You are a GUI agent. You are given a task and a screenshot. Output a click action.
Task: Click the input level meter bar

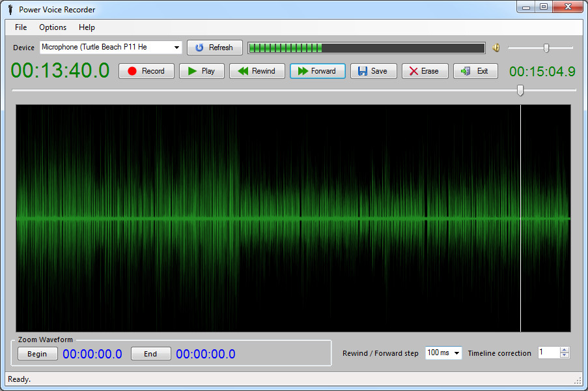pyautogui.click(x=367, y=48)
